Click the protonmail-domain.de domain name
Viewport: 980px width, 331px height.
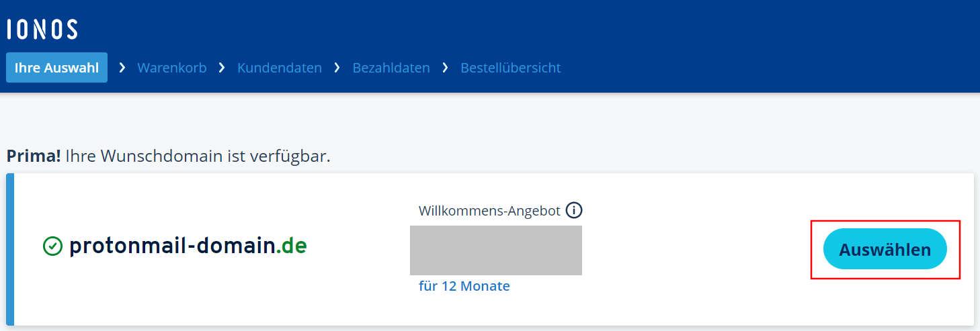coord(188,246)
